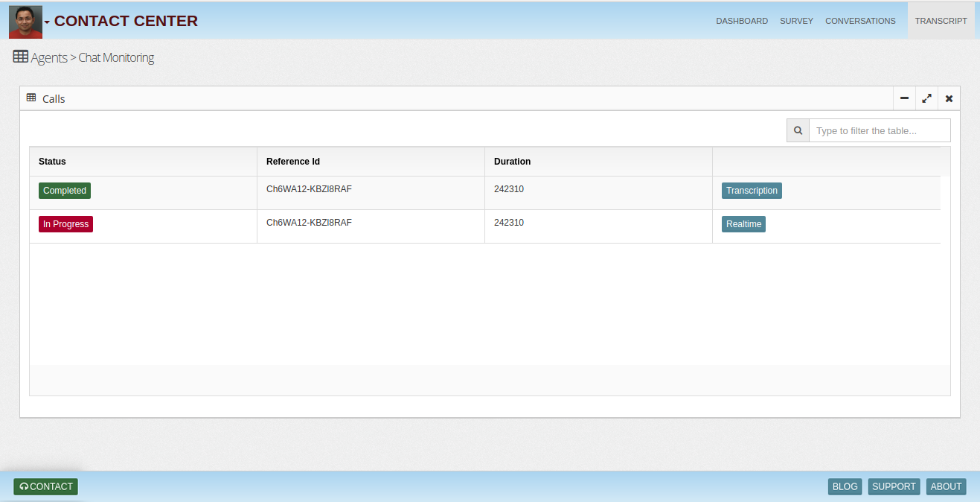Viewport: 980px width, 502px height.
Task: Open the Blog link in footer
Action: pyautogui.click(x=845, y=486)
